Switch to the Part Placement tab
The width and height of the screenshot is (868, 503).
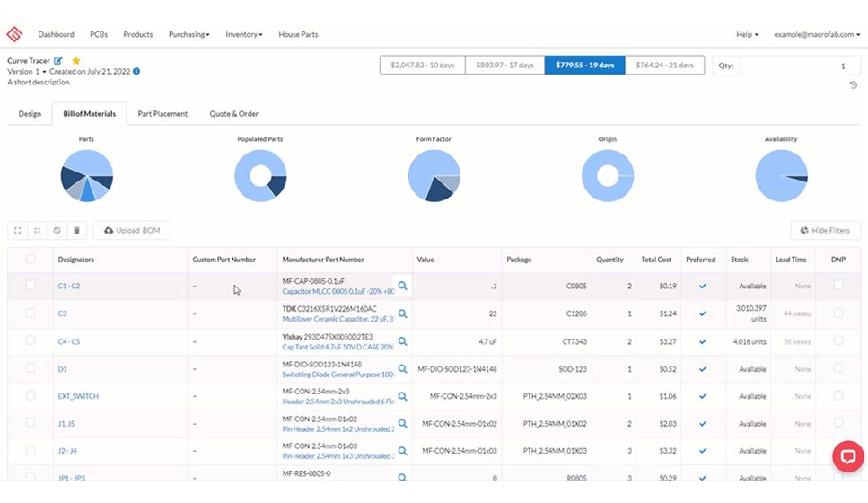[162, 114]
